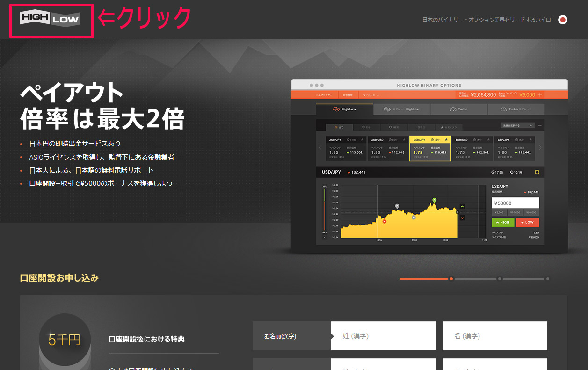The height and width of the screenshot is (370, 588).
Task: Switch to the Turbo スプレッド tab
Action: 516,109
